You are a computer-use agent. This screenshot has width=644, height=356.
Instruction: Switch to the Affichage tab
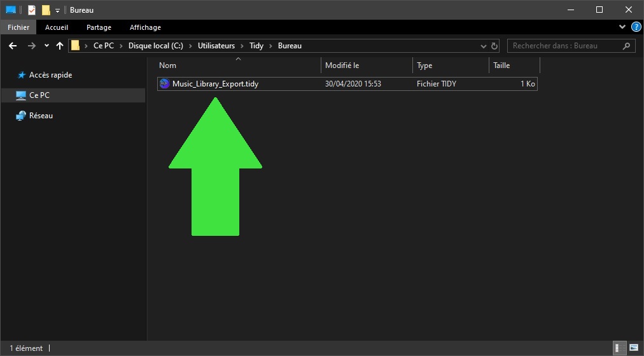tap(145, 27)
